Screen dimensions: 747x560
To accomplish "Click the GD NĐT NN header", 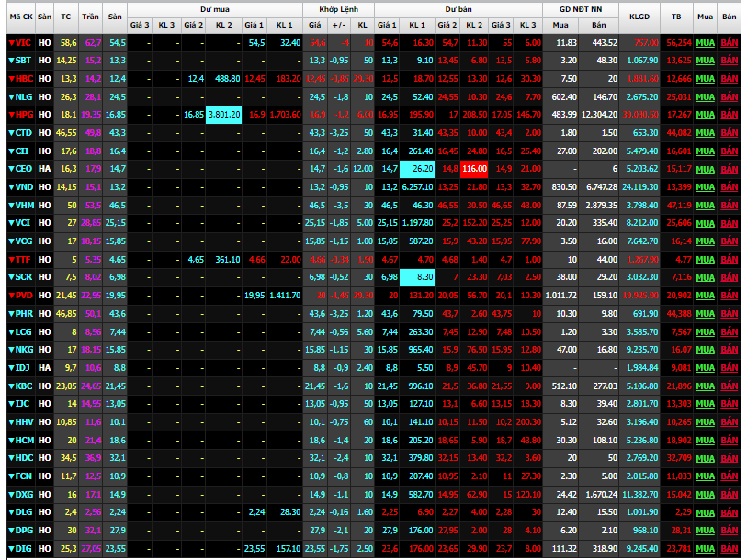I will tap(581, 9).
